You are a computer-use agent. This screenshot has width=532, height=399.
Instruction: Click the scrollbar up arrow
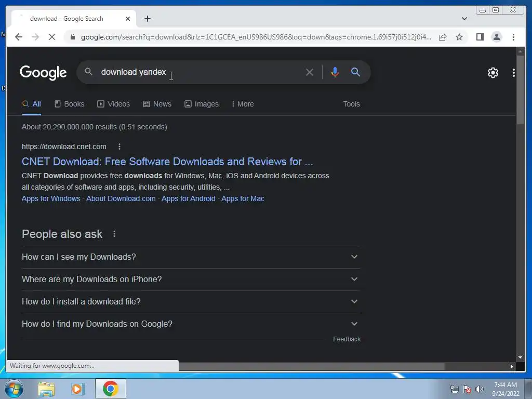click(x=520, y=51)
